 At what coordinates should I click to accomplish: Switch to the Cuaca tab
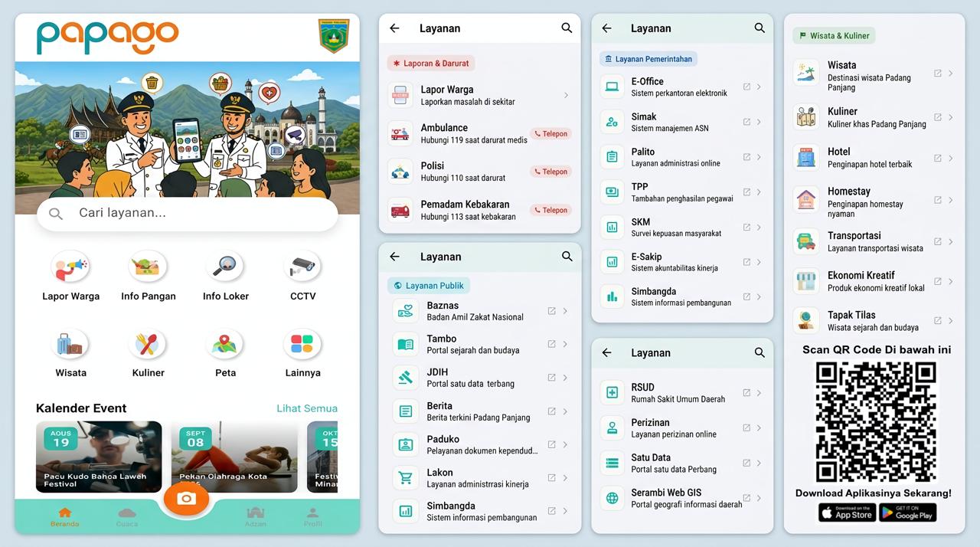click(127, 517)
